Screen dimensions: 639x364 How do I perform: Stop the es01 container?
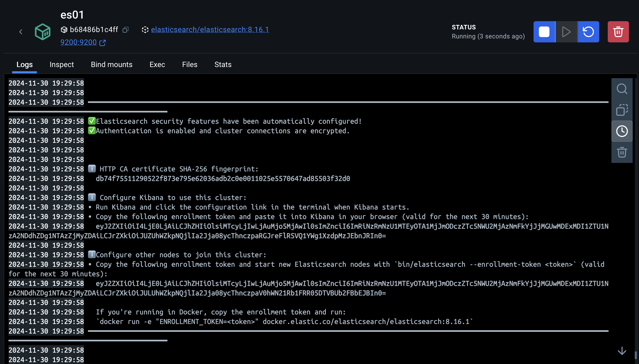tap(544, 32)
